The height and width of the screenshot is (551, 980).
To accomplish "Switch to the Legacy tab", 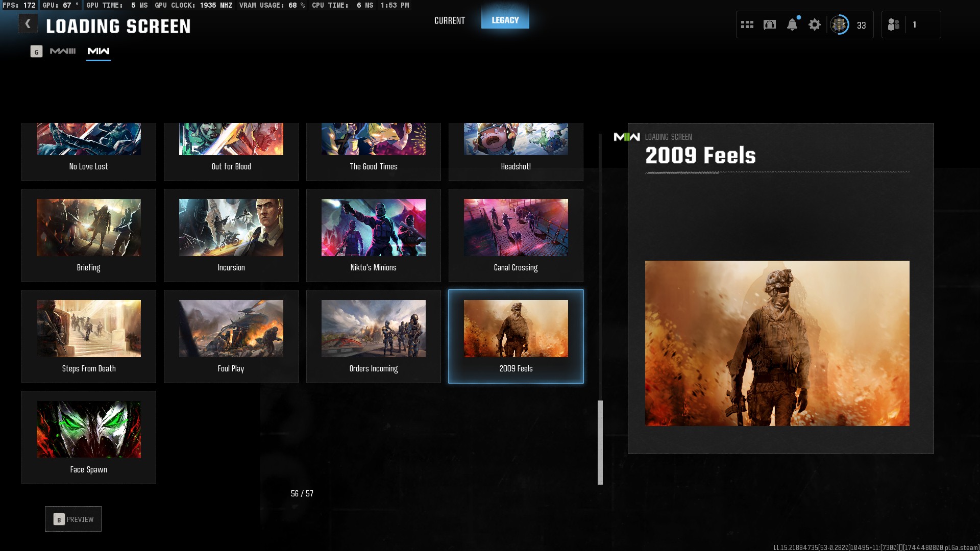I will pyautogui.click(x=505, y=20).
